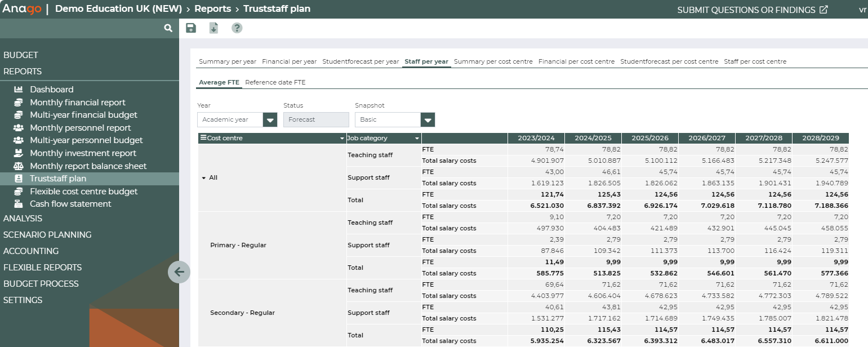This screenshot has width=868, height=347.
Task: Click the people icon beside Monthly personnel report
Action: [19, 128]
